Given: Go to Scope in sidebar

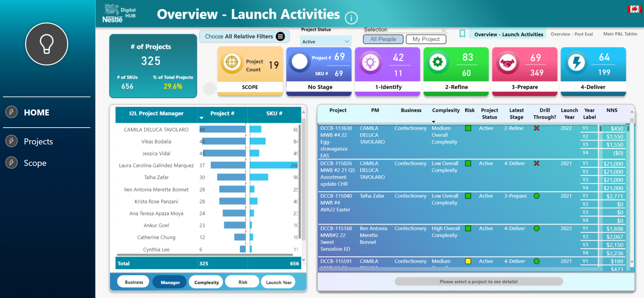Looking at the screenshot, I should [35, 163].
